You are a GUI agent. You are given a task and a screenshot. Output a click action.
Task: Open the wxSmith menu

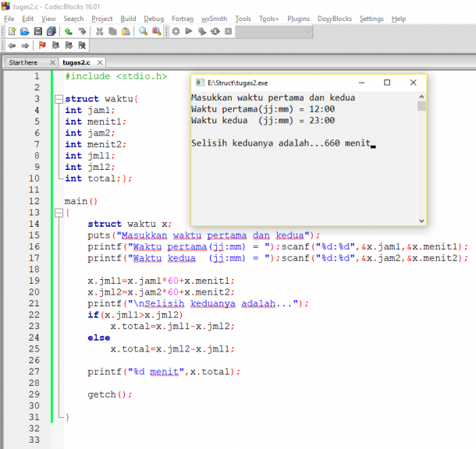214,19
